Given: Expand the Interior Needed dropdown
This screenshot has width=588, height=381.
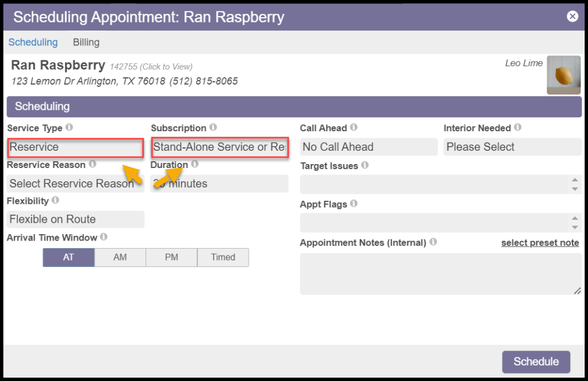Looking at the screenshot, I should (x=512, y=147).
